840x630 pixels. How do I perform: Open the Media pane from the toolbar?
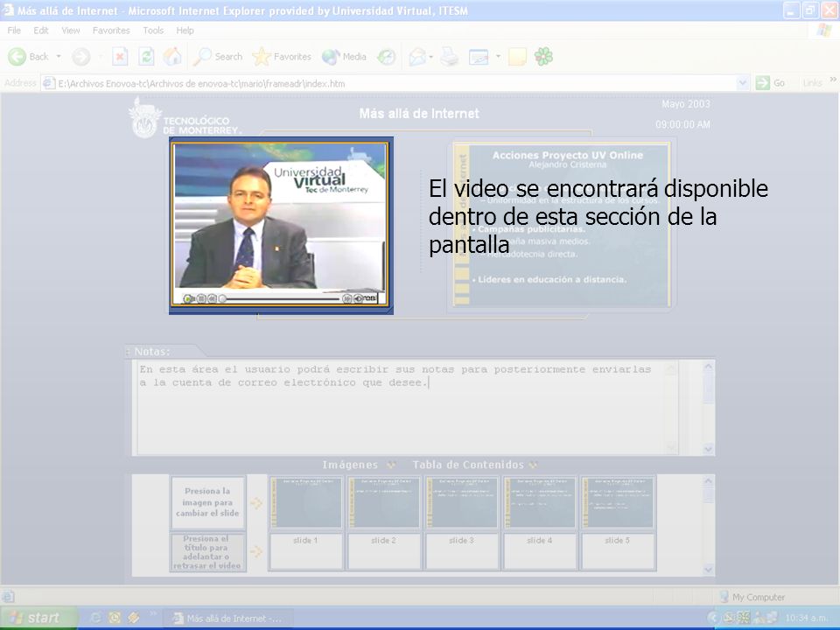coord(344,57)
